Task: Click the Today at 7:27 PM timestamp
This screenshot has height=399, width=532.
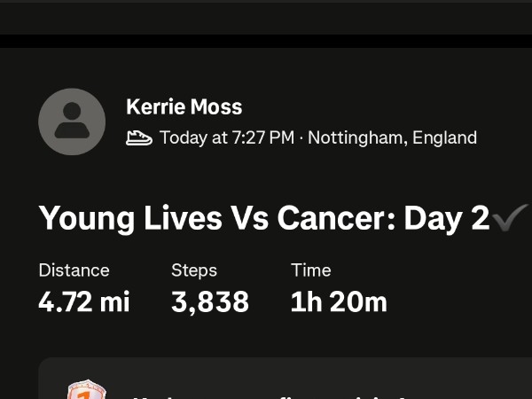Action: [227, 137]
